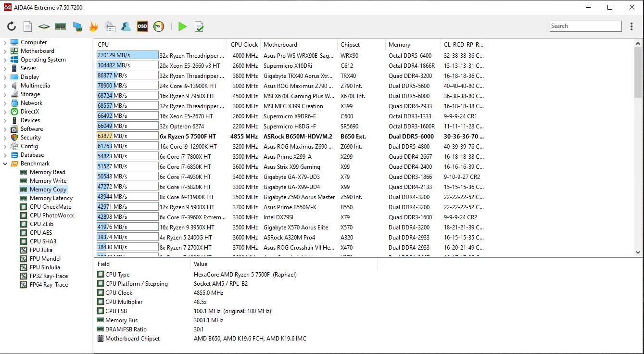The height and width of the screenshot is (354, 644).
Task: Expand the Computer tree node
Action: point(5,42)
